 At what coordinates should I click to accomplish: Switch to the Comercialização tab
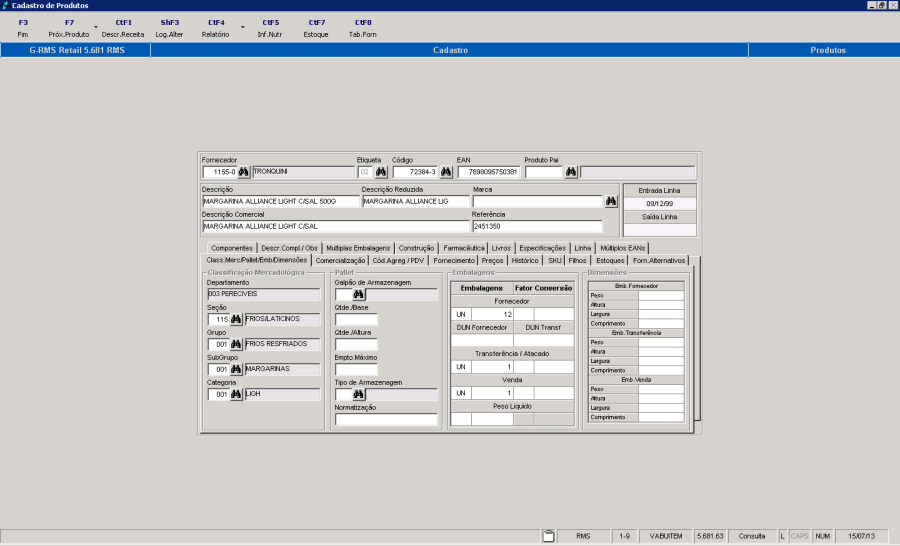click(x=340, y=261)
